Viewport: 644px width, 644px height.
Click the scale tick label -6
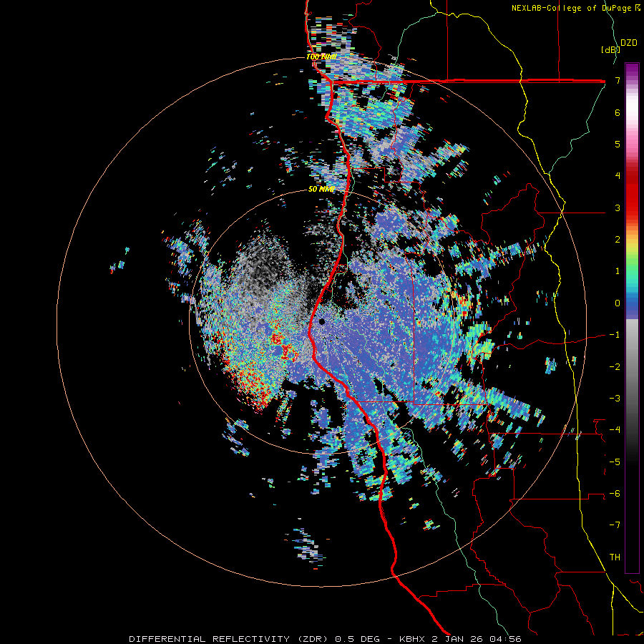coord(615,494)
